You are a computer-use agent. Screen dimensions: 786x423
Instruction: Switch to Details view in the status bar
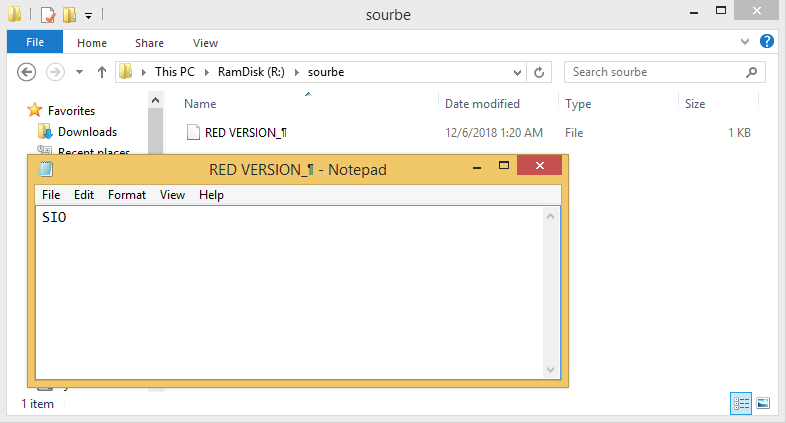tap(741, 403)
